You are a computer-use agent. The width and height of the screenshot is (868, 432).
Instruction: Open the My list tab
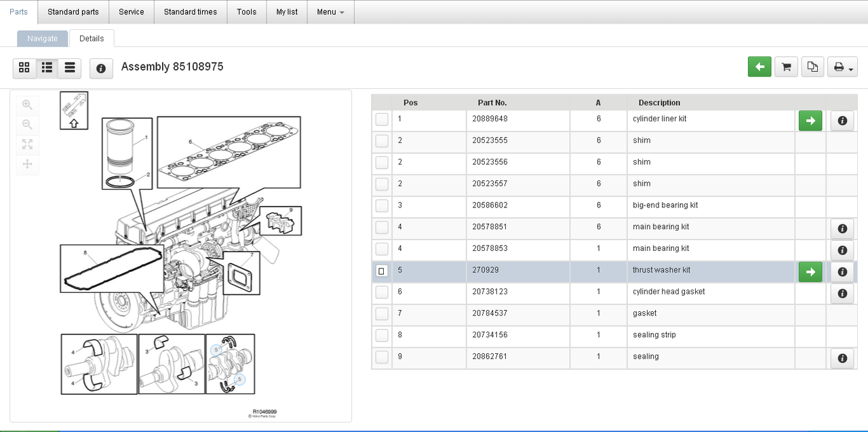[287, 12]
